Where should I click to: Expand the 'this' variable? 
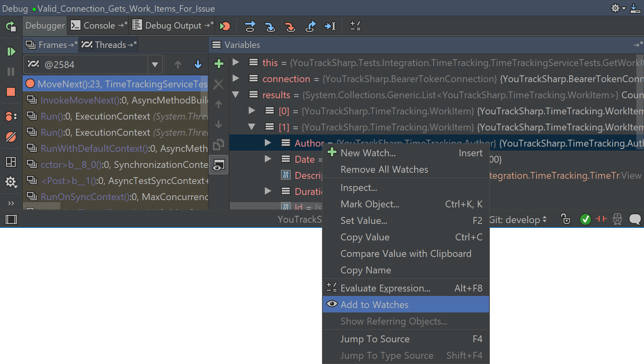[x=236, y=62]
